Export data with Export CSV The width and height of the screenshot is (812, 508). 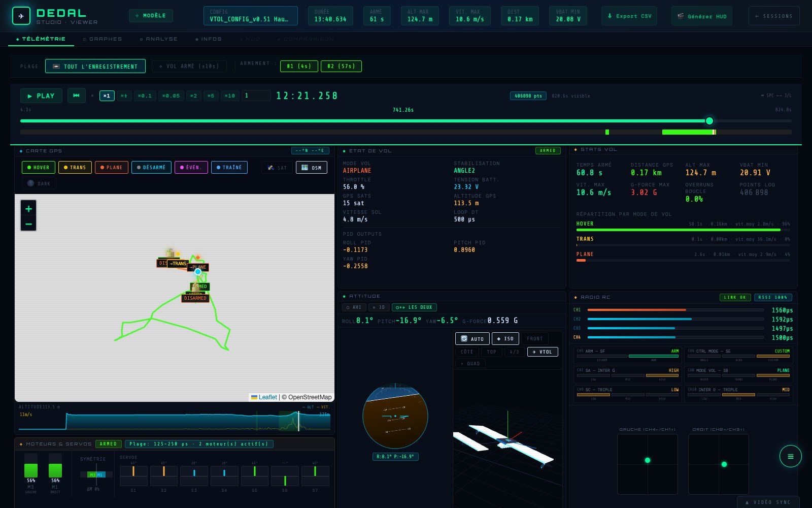tap(629, 16)
